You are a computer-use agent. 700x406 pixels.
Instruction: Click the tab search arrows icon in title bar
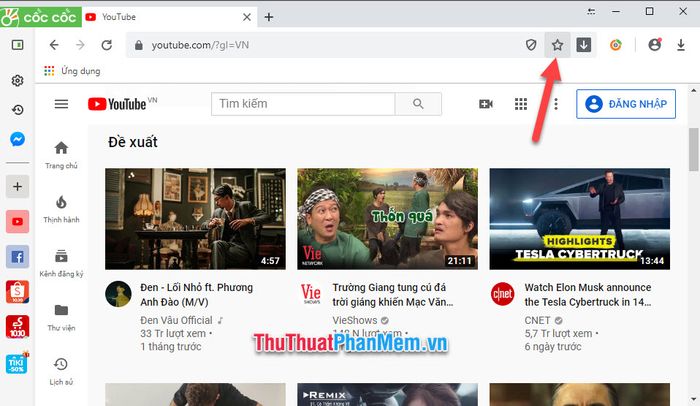click(591, 12)
